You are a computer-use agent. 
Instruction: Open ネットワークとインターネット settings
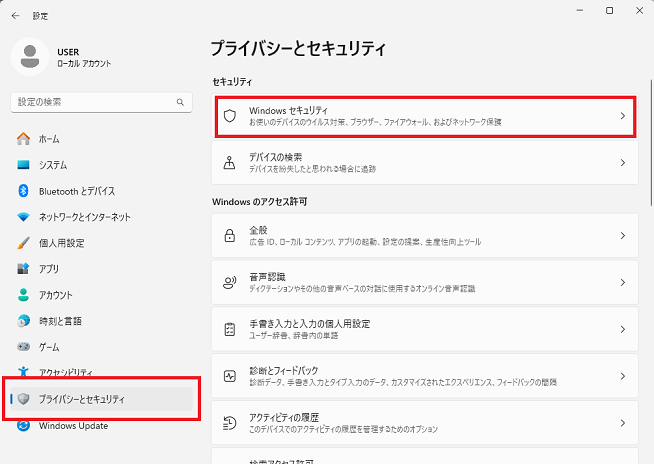84,217
